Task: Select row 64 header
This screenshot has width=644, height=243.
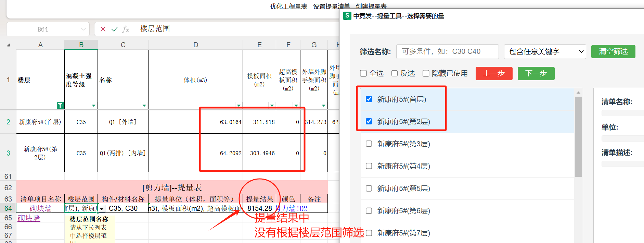Action: click(x=8, y=208)
